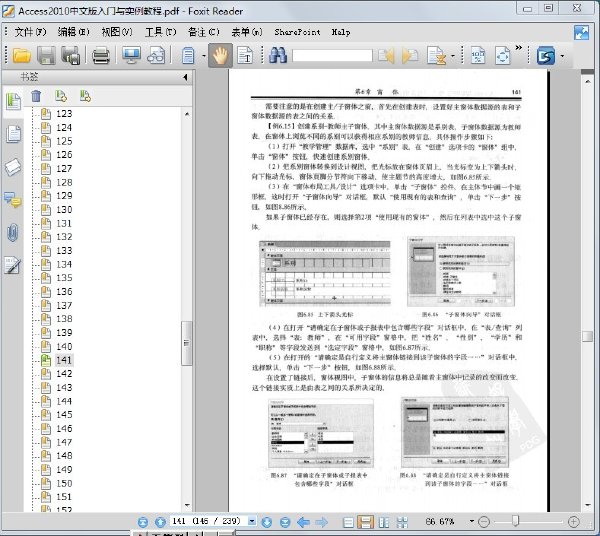This screenshot has height=536, width=600.
Task: Open file using the folder icon
Action: [x=21, y=56]
